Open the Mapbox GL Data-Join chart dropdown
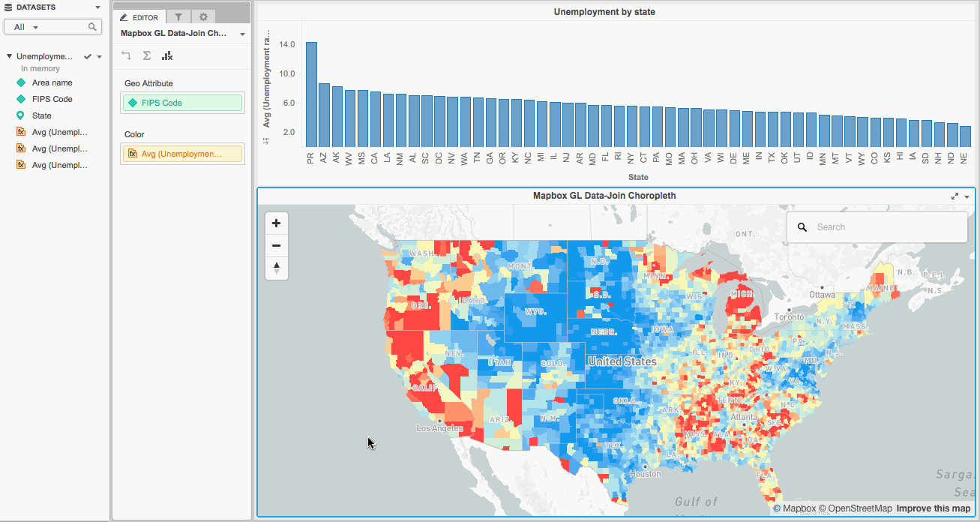This screenshot has height=522, width=980. coord(242,34)
